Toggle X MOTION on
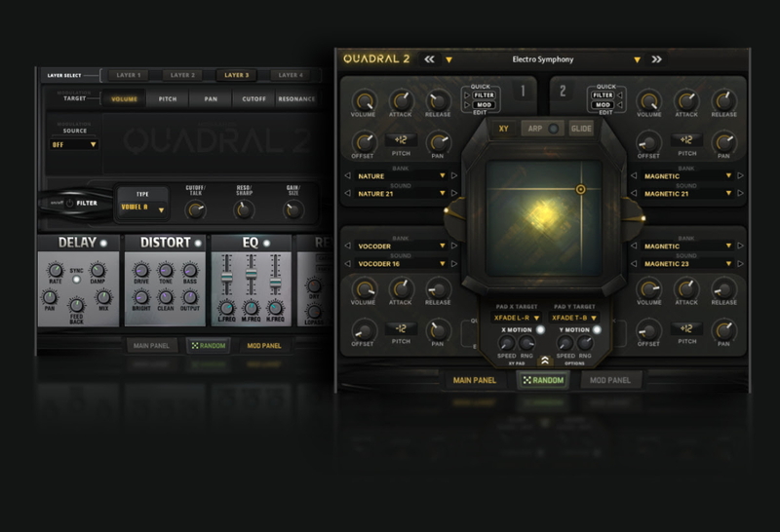This screenshot has height=532, width=780. [x=540, y=329]
